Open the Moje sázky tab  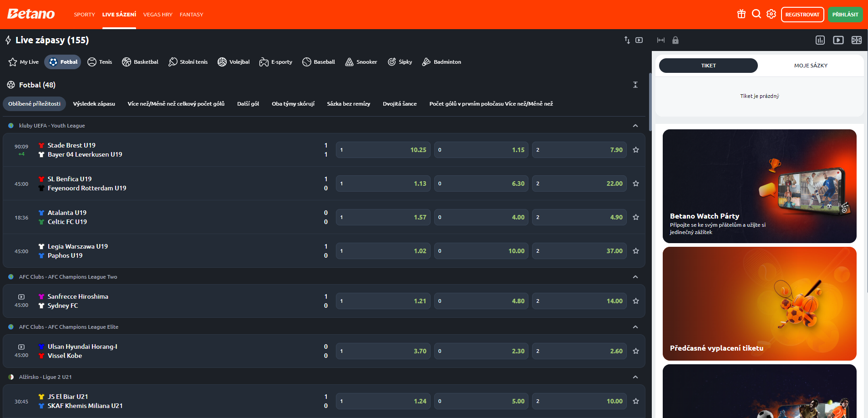[811, 66]
